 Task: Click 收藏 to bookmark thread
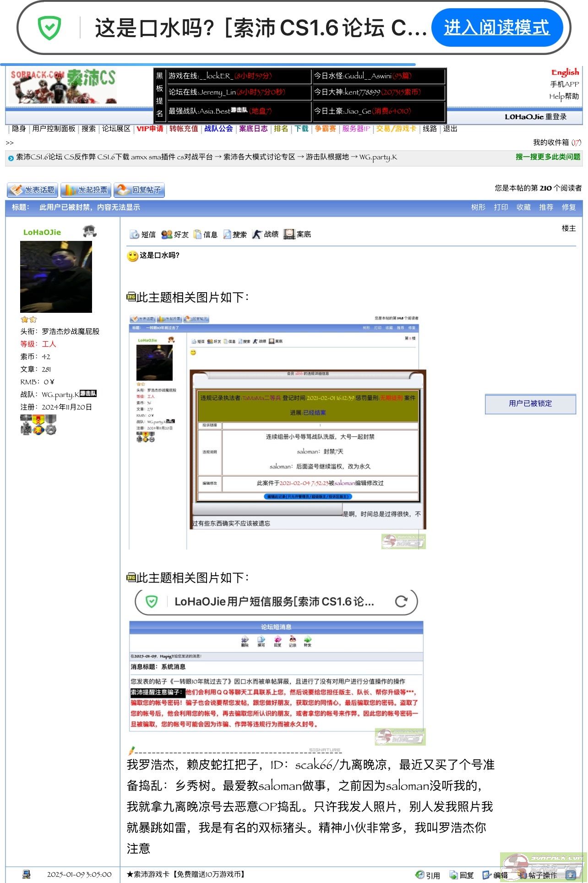point(523,207)
